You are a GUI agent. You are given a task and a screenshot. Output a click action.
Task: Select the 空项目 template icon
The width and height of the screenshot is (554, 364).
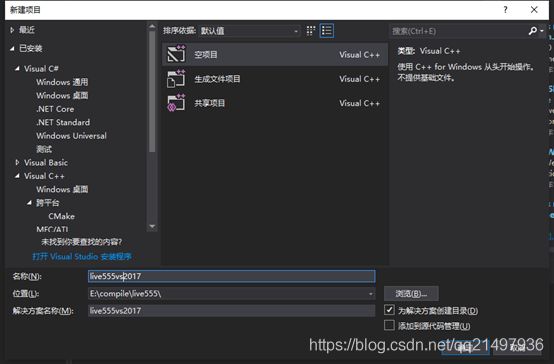click(176, 54)
